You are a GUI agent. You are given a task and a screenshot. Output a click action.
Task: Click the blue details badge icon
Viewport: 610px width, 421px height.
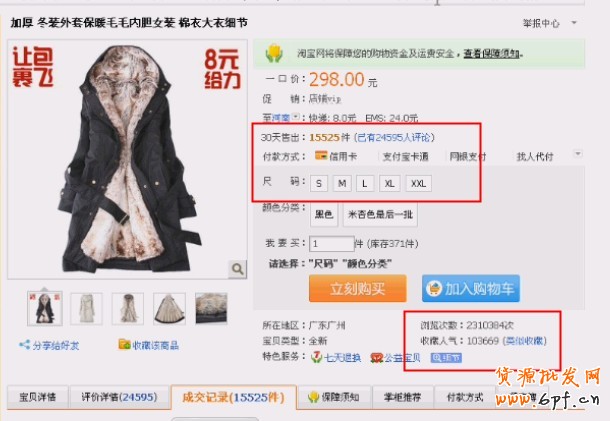(x=446, y=358)
